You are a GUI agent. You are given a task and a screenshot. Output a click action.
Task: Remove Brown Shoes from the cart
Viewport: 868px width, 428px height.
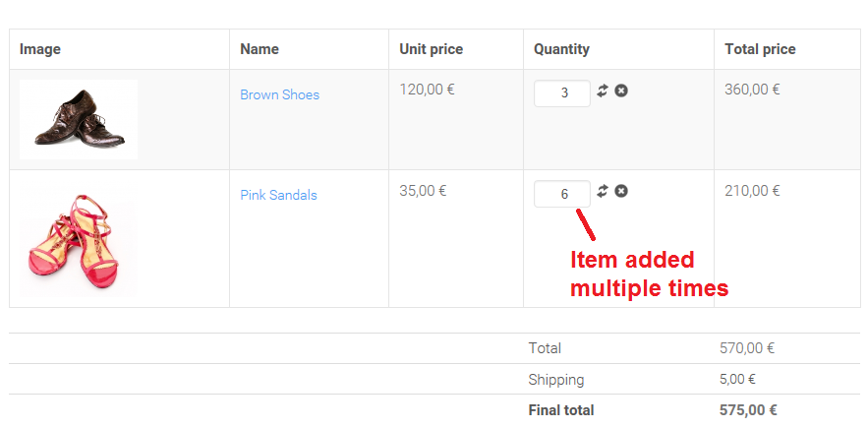tap(621, 91)
